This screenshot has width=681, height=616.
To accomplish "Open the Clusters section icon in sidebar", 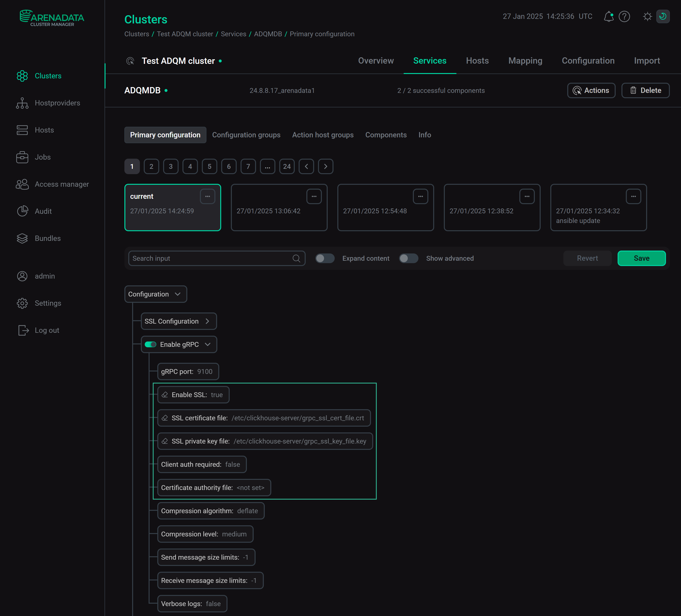I will point(22,76).
